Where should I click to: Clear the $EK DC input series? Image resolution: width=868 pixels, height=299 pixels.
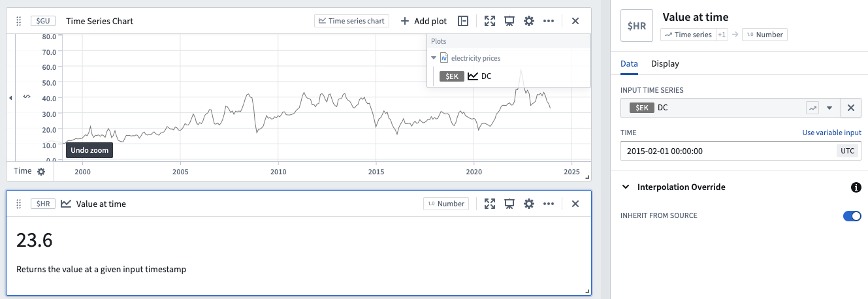pyautogui.click(x=850, y=108)
